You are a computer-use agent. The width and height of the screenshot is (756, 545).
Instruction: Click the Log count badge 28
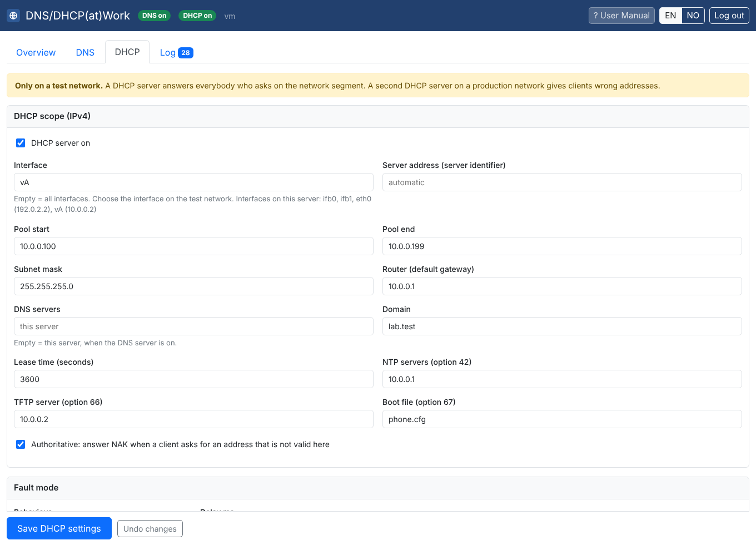186,53
